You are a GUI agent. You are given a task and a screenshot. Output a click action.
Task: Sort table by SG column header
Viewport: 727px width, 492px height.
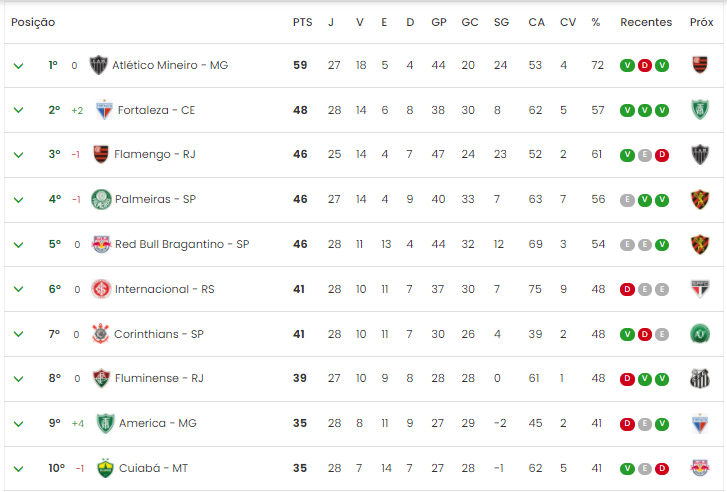click(x=501, y=22)
